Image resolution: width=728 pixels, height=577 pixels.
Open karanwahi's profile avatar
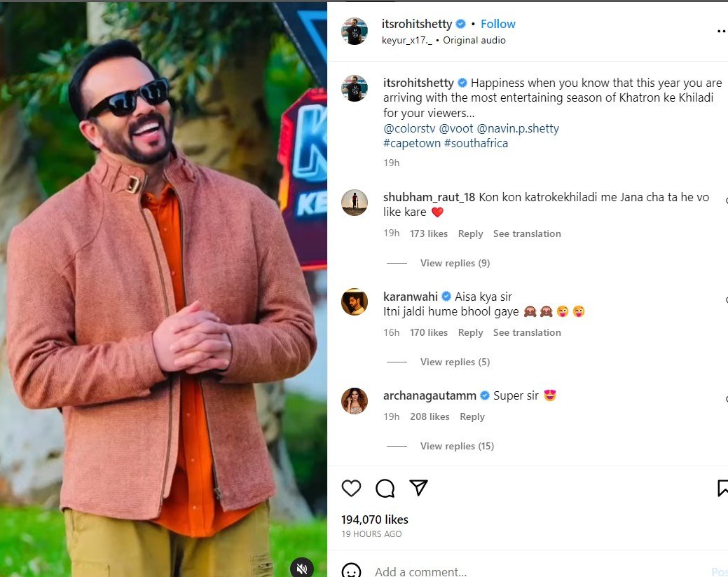(355, 302)
